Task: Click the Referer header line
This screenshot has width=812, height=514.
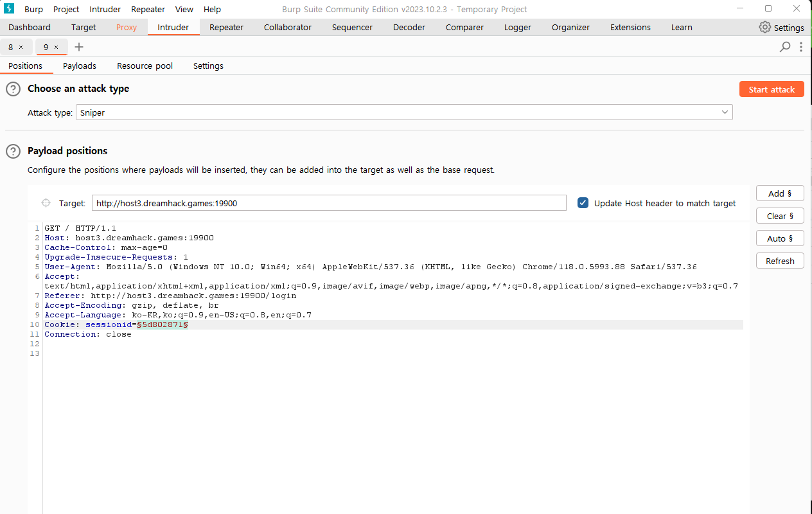Action: 170,296
